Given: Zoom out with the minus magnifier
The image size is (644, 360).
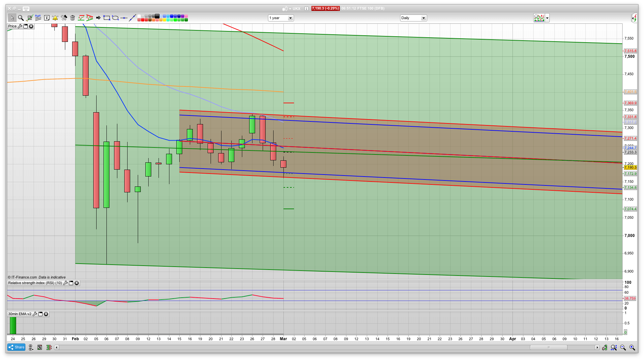Looking at the screenshot, I should (x=623, y=347).
